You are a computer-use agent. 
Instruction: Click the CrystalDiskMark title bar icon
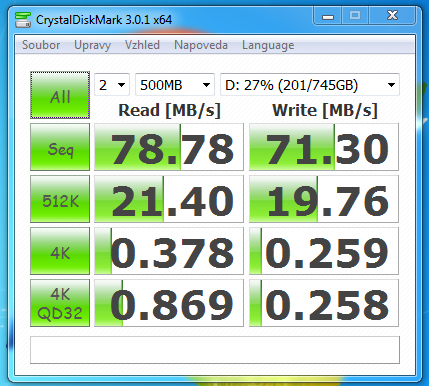(23, 20)
